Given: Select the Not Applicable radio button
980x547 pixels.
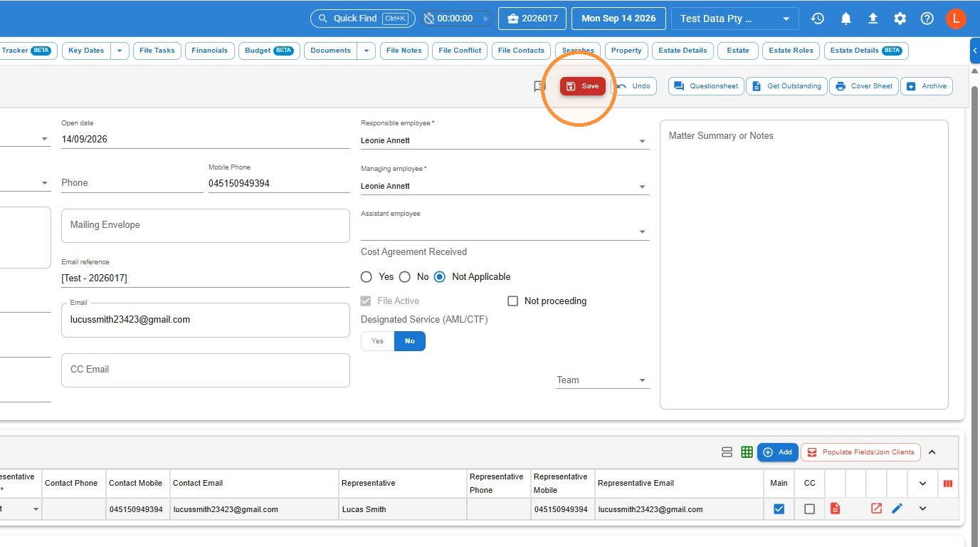Looking at the screenshot, I should (x=440, y=277).
